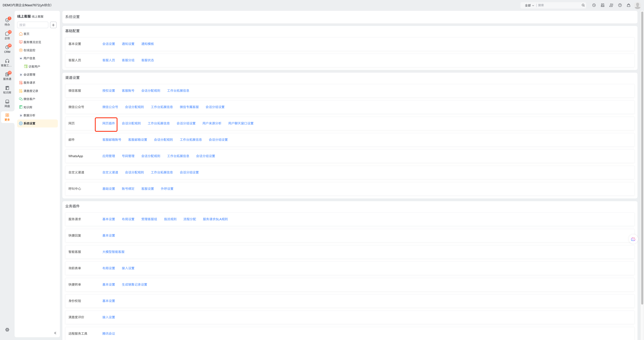The height and width of the screenshot is (340, 644).
Task: Open the 大模型智能客服 link
Action: point(113,252)
